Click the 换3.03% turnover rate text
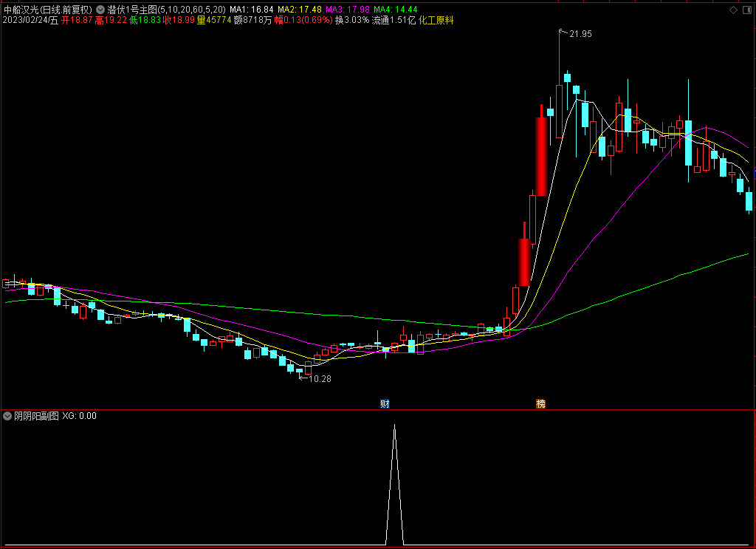The image size is (756, 549). point(352,20)
